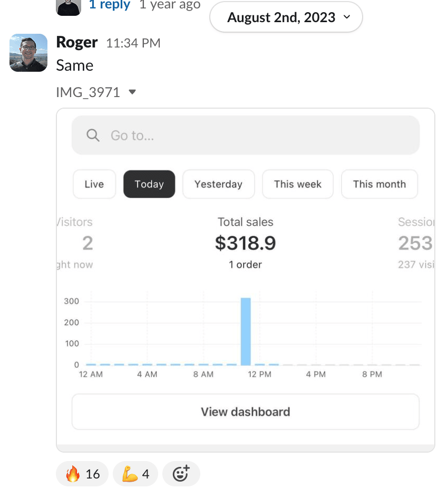Switch to the Yesterday tab
448x498 pixels.
[x=218, y=184]
